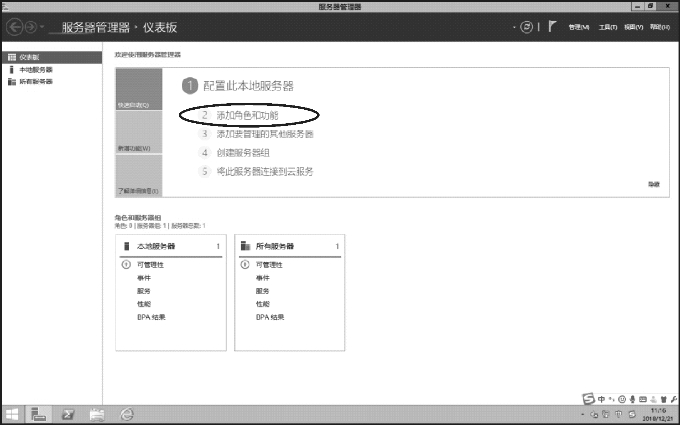Open the 所有服务器 tile header

[x=290, y=246]
